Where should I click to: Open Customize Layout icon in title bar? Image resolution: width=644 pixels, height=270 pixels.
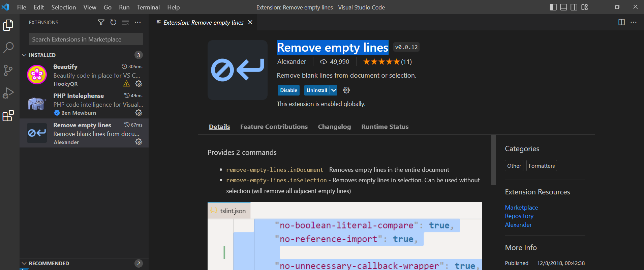585,7
